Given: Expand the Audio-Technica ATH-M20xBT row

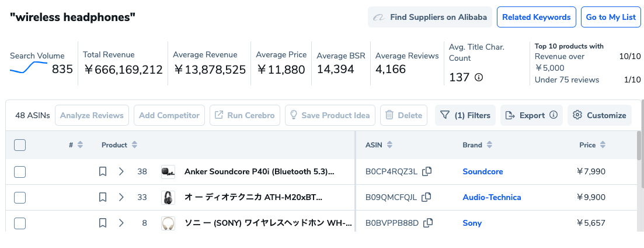Looking at the screenshot, I should coord(121,197).
